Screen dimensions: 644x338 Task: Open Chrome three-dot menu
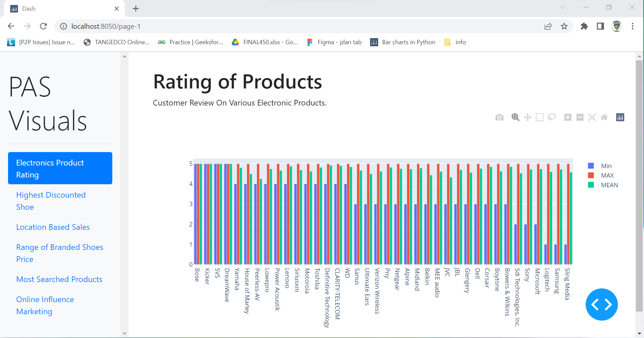click(x=633, y=26)
